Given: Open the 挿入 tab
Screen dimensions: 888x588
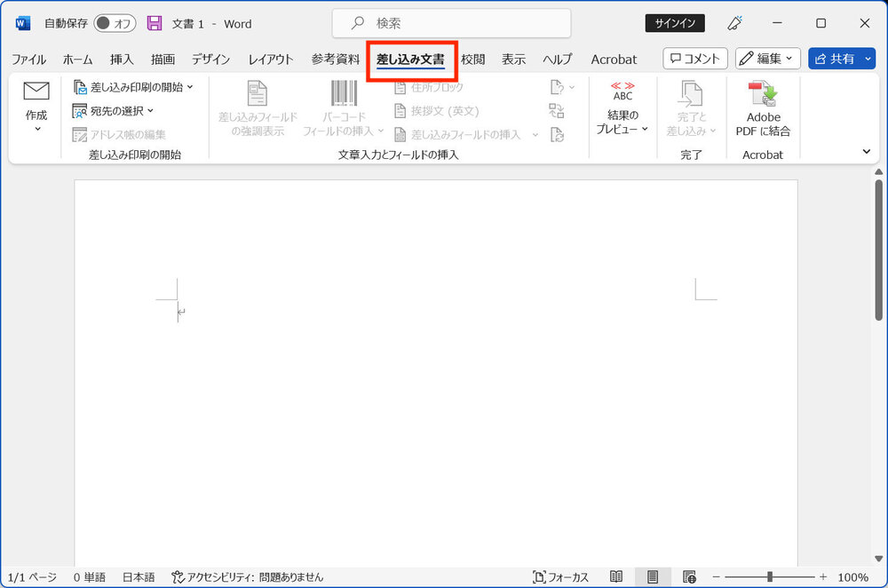Looking at the screenshot, I should 122,60.
